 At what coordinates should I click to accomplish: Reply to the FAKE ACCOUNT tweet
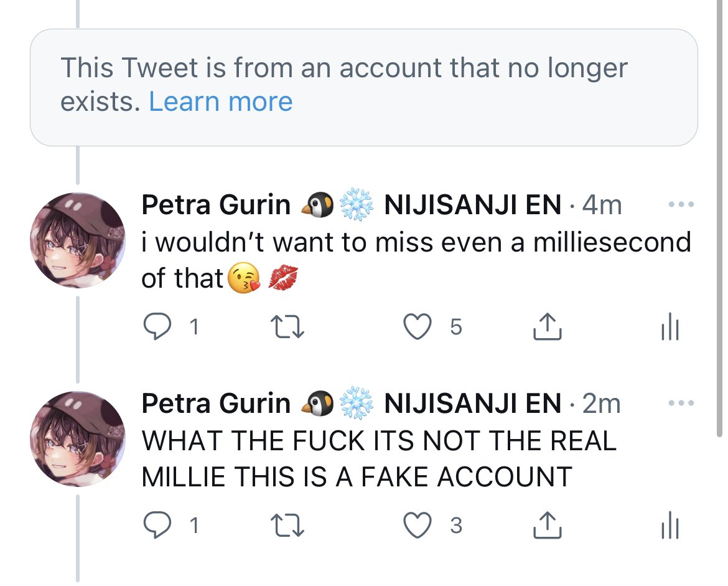pyautogui.click(x=157, y=525)
